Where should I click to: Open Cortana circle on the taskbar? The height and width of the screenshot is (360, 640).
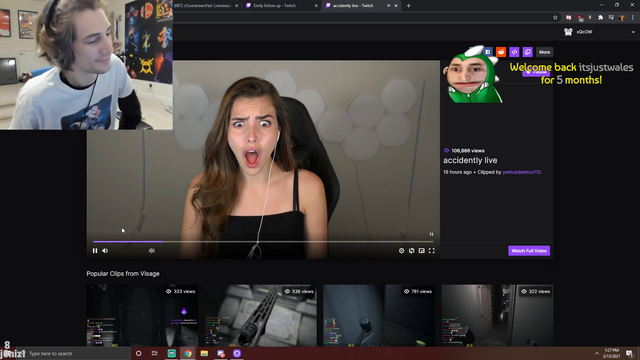[138, 353]
